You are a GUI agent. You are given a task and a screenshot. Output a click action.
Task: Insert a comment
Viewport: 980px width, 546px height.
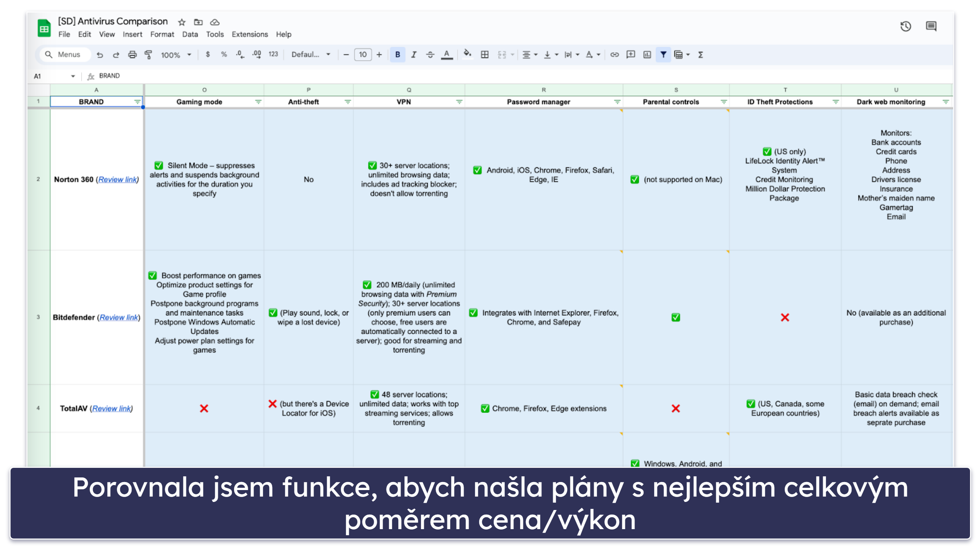[x=630, y=55]
